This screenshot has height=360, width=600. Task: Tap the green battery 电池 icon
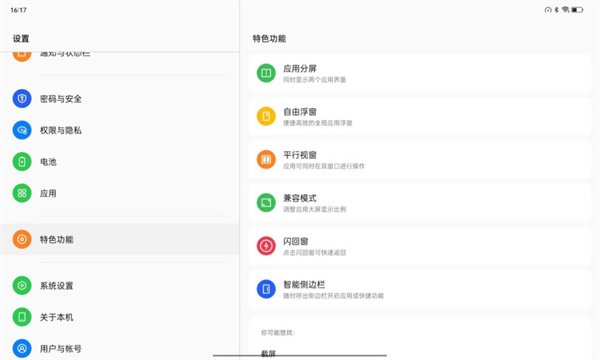[22, 162]
